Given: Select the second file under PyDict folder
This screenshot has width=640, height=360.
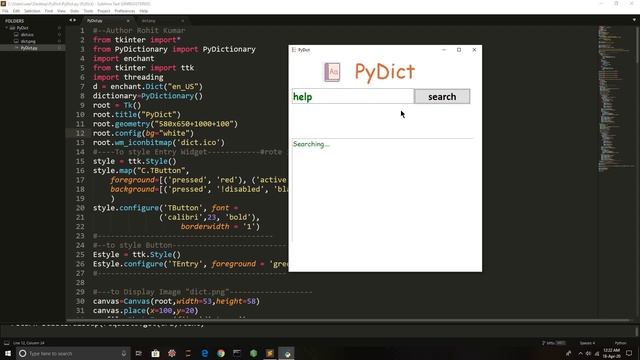Looking at the screenshot, I should pyautogui.click(x=28, y=41).
